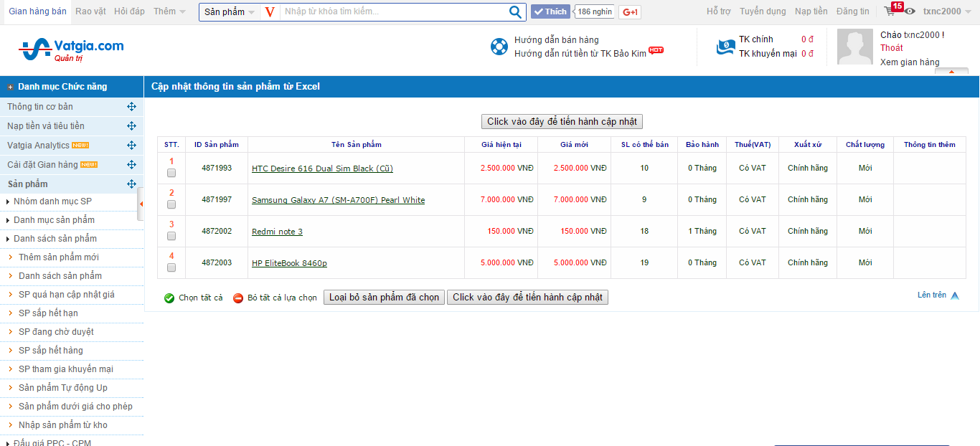Open Nạp tiền top menu link
Screen dimensions: 980x446
[811, 11]
